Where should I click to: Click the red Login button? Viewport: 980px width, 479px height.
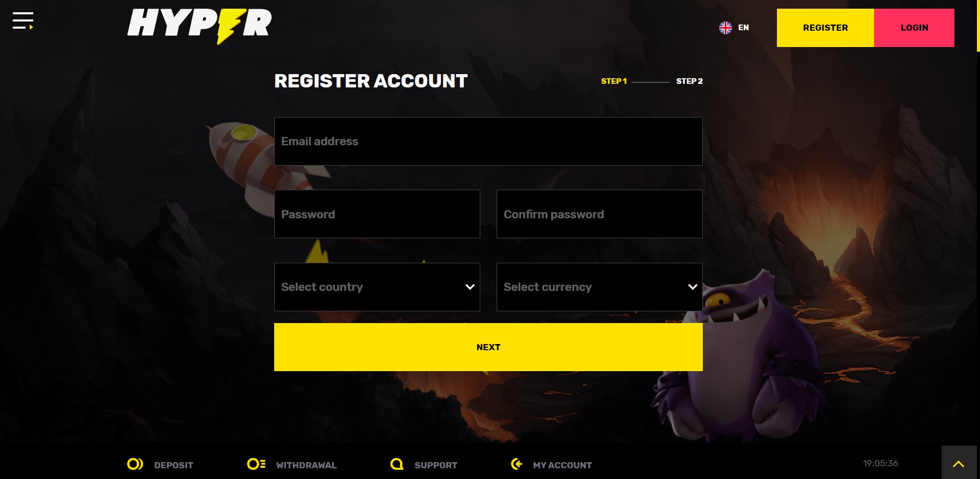point(914,28)
